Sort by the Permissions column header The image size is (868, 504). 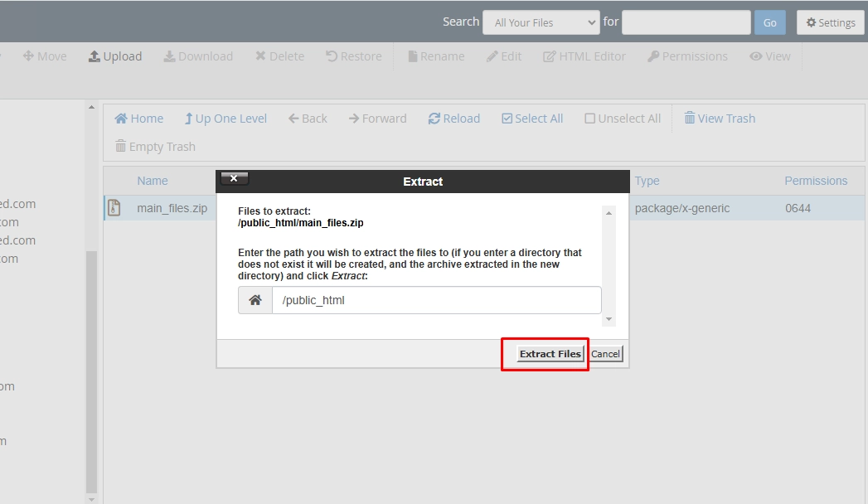(x=816, y=181)
